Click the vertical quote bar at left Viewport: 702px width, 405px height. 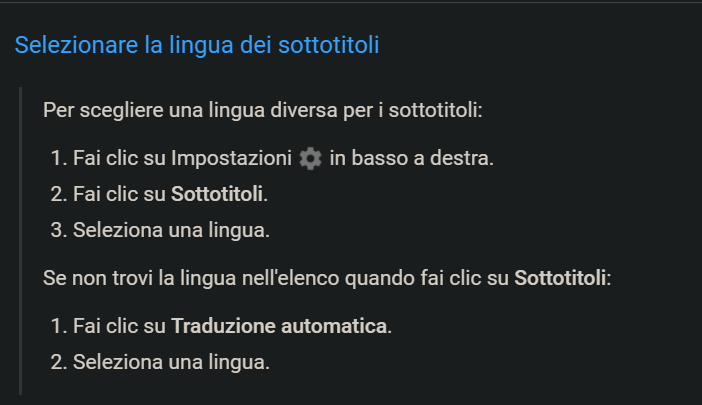point(20,240)
